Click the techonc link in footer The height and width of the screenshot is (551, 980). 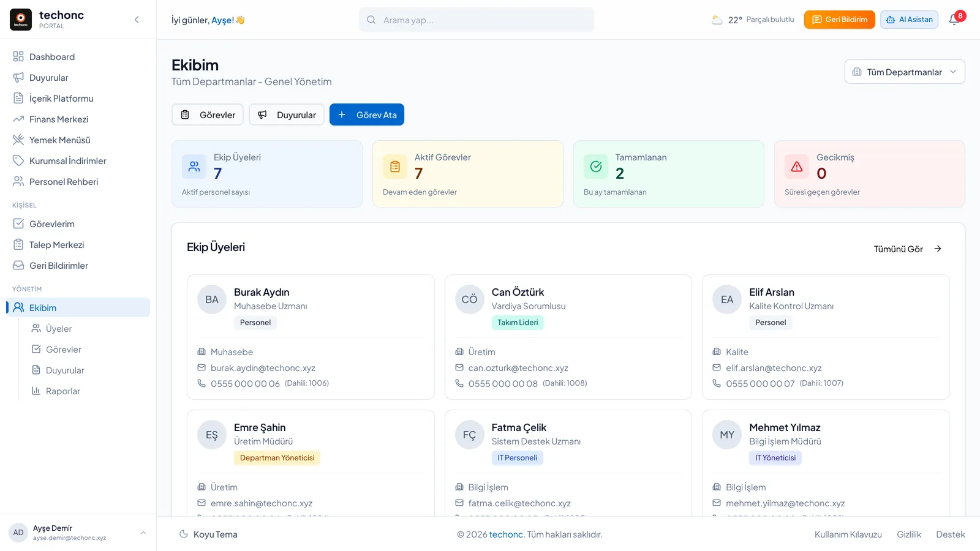tap(506, 534)
